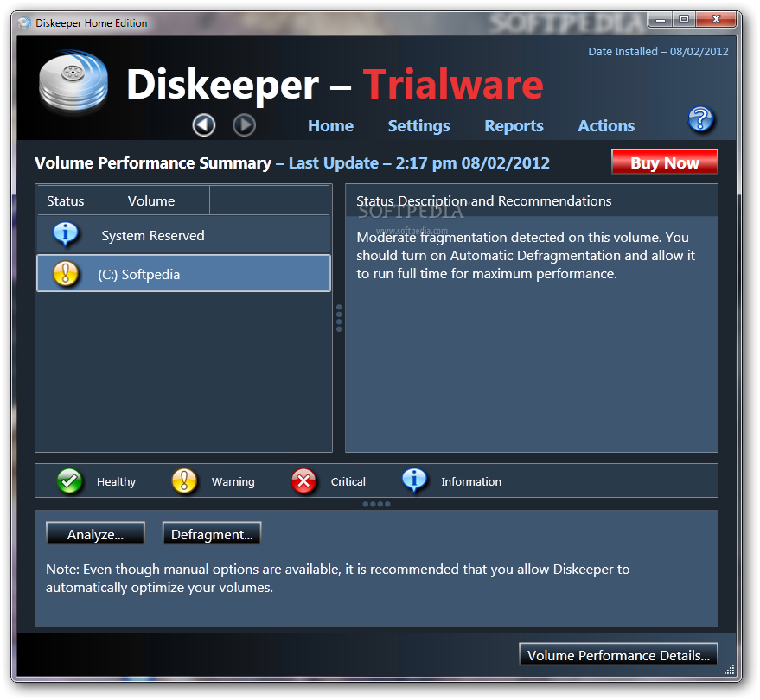760x700 pixels.
Task: Go to the Home menu
Action: tap(330, 126)
